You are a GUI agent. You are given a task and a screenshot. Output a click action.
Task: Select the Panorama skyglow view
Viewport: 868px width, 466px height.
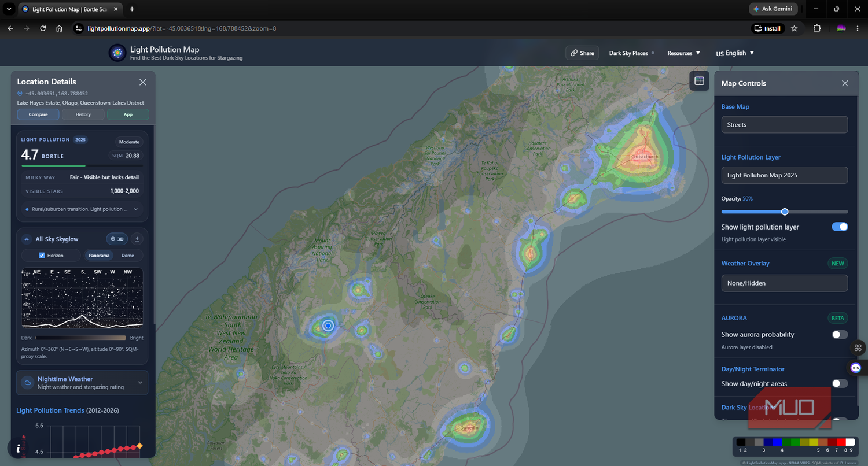click(100, 255)
